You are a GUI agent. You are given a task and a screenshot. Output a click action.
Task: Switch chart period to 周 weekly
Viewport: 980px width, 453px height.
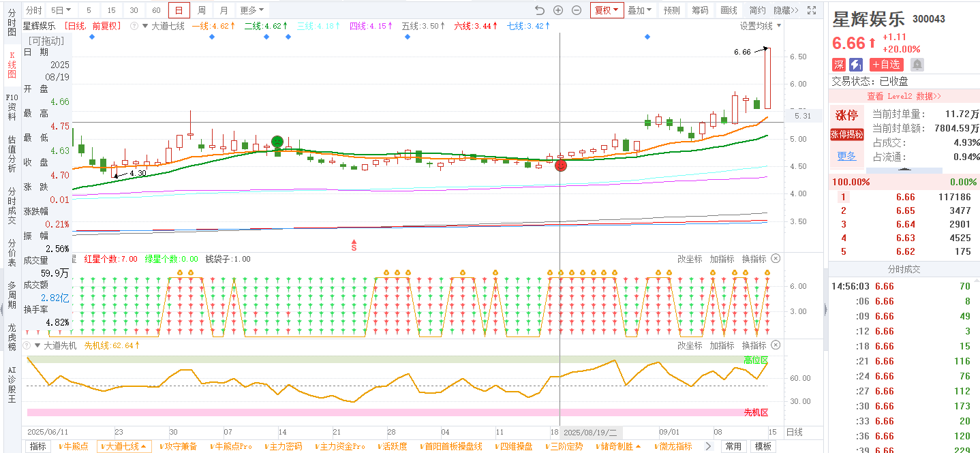[202, 10]
